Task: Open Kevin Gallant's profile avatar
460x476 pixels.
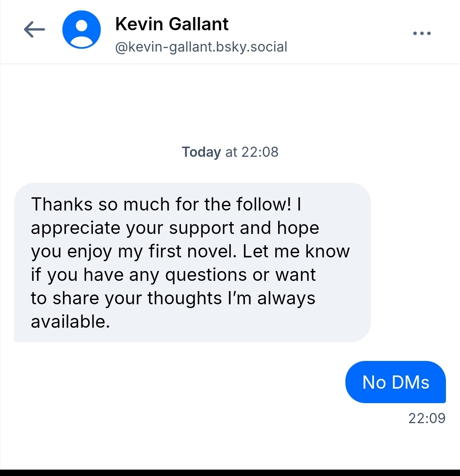Action: 81,29
